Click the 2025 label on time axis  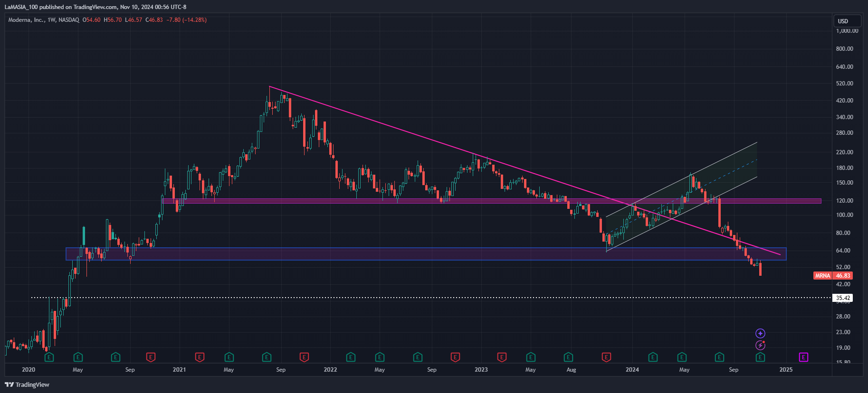click(786, 370)
